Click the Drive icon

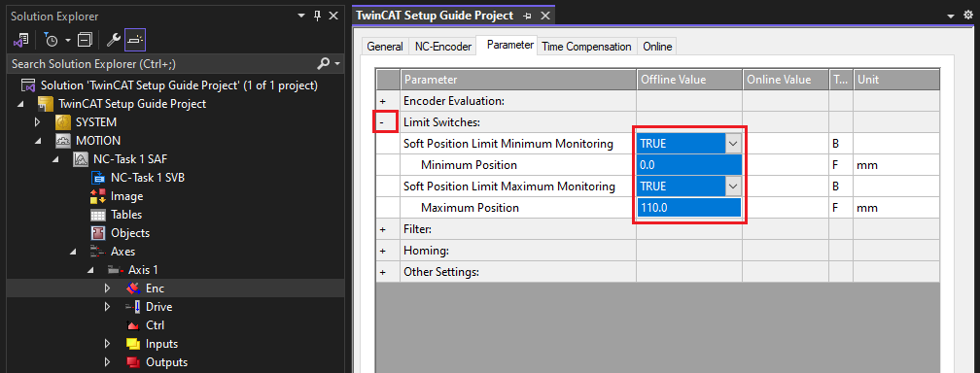coord(133,307)
